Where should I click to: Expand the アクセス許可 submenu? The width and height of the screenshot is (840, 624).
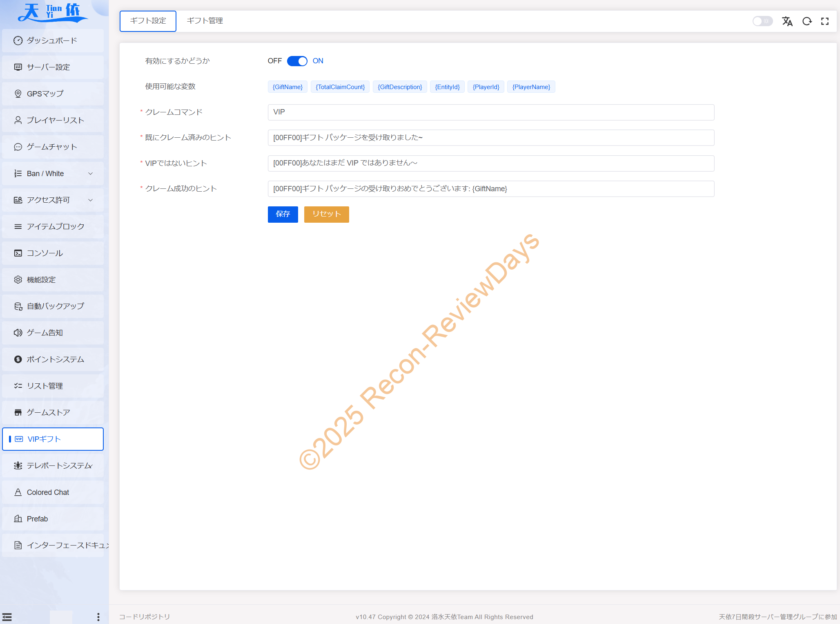[x=53, y=200]
